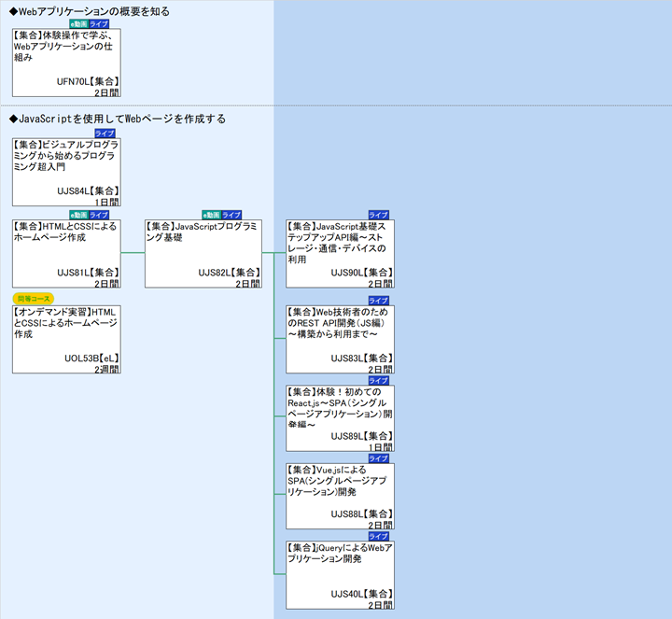Click the e動画 badge above the UJS81L course

[x=78, y=215]
